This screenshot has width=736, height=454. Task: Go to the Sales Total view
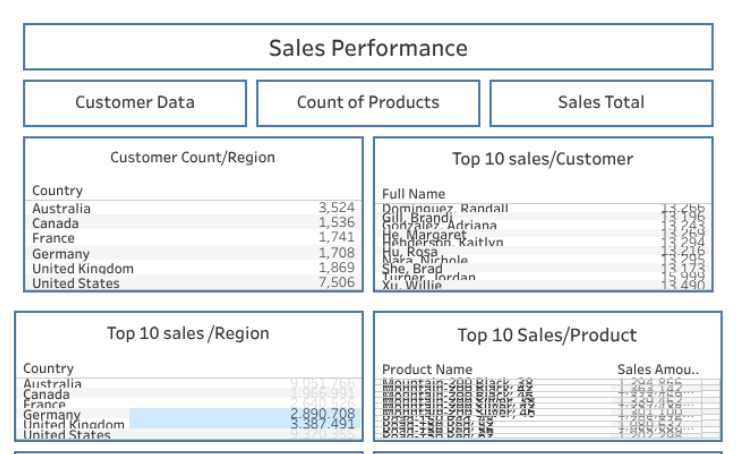[x=601, y=103]
